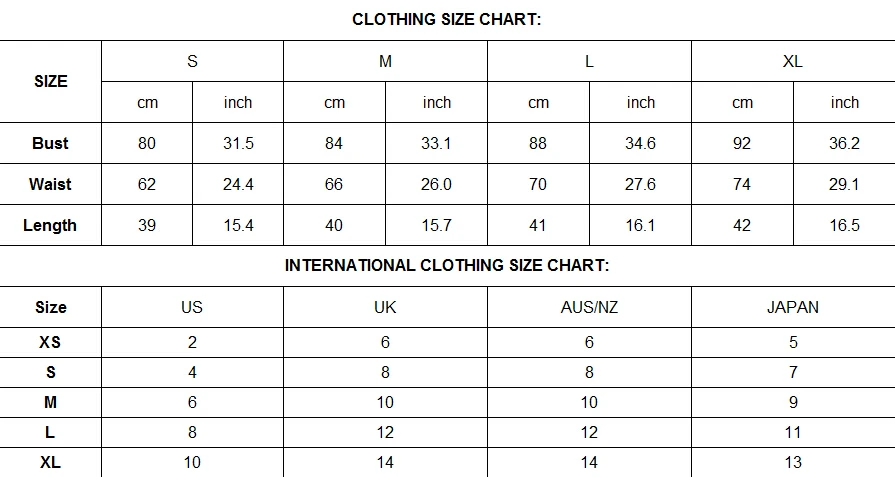Click the AUS/NZ column header

(x=589, y=307)
